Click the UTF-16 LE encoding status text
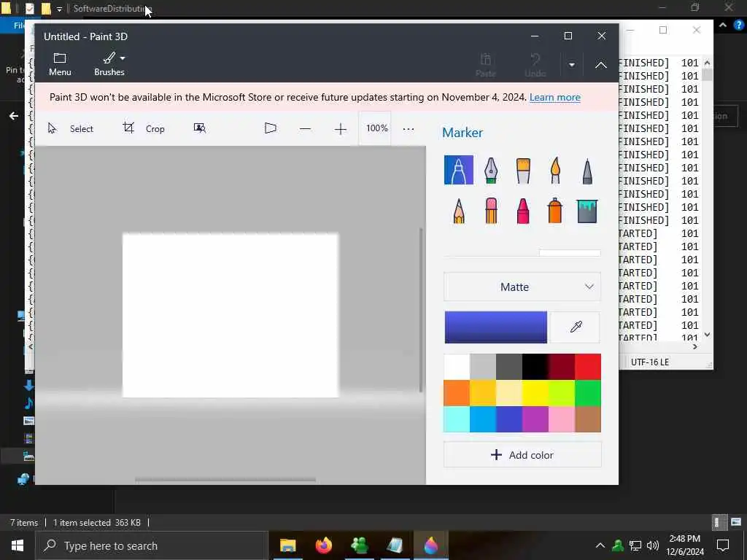This screenshot has width=747, height=560. [650, 362]
